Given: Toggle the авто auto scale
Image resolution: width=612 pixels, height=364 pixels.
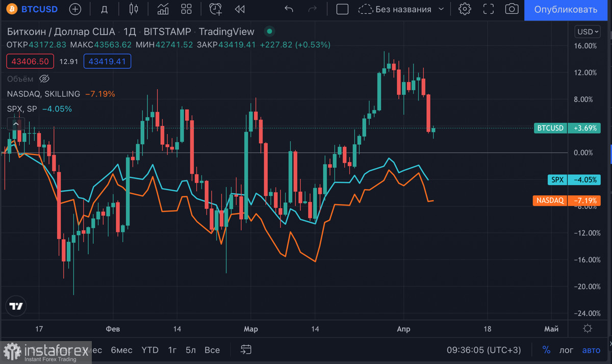Looking at the screenshot, I should [592, 350].
